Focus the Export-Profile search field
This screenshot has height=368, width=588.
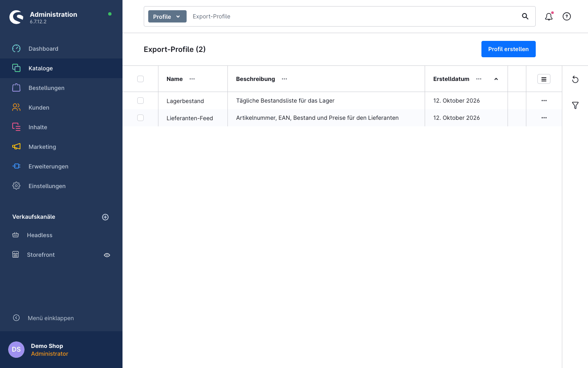pos(353,16)
